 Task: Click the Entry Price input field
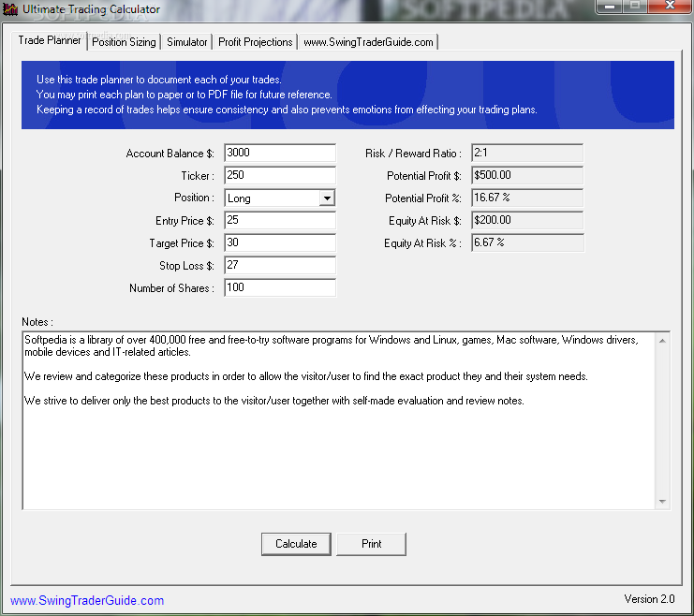tap(280, 220)
